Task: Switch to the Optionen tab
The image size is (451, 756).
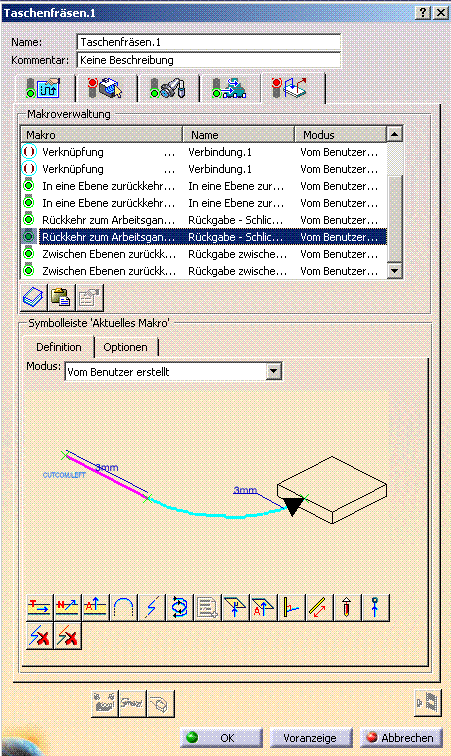Action: click(125, 347)
